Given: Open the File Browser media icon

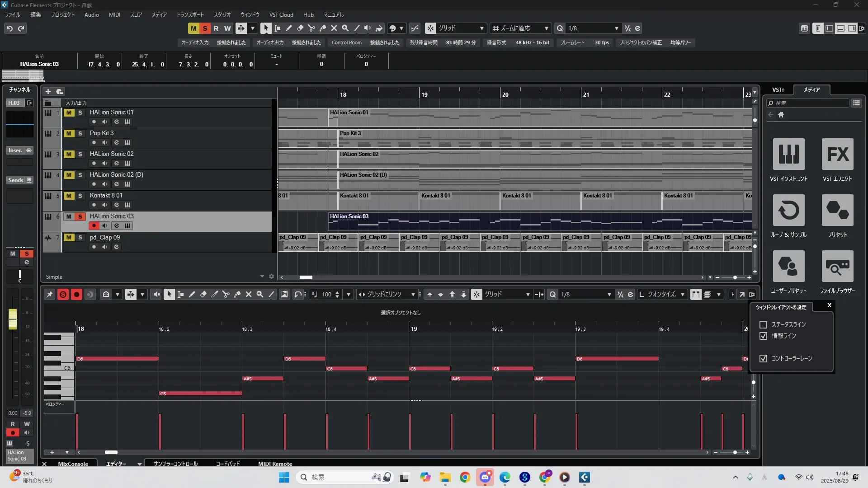Looking at the screenshot, I should click(837, 267).
